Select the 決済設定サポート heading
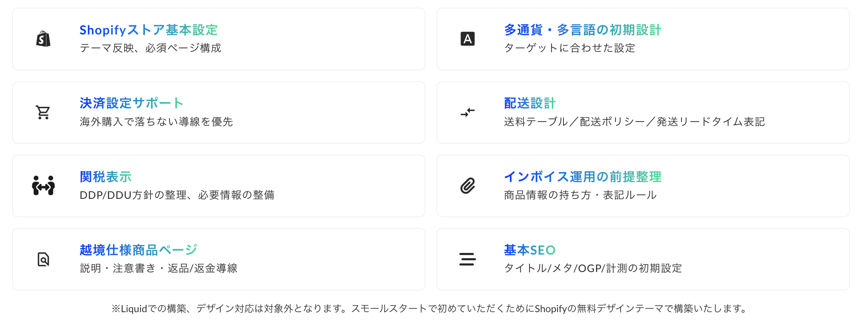 pyautogui.click(x=131, y=103)
